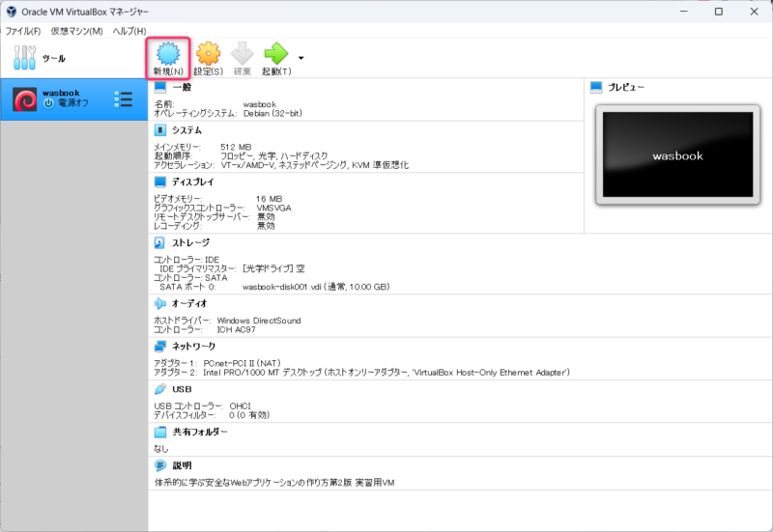Click the '512 MB' main memory value
The image size is (773, 532).
[236, 147]
